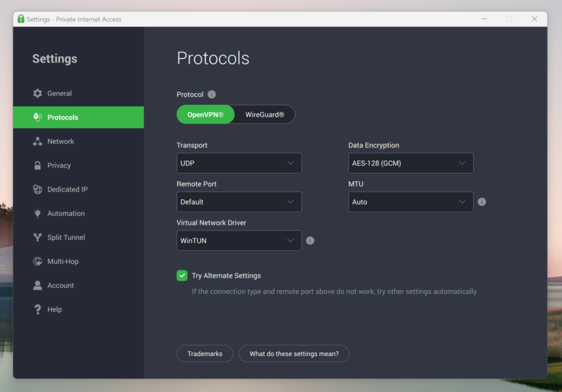Screen dimensions: 562x392
Task: Click the Network nodes icon
Action: (x=37, y=141)
